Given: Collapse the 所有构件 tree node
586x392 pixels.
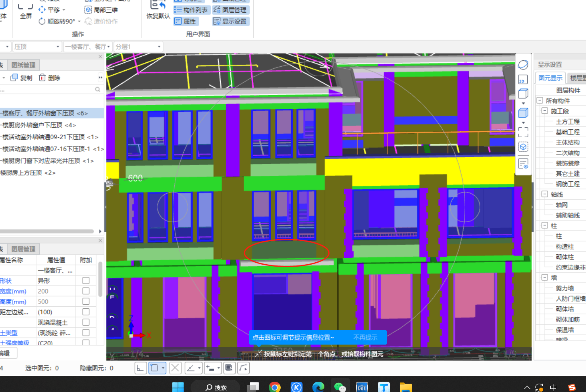Looking at the screenshot, I should point(540,100).
